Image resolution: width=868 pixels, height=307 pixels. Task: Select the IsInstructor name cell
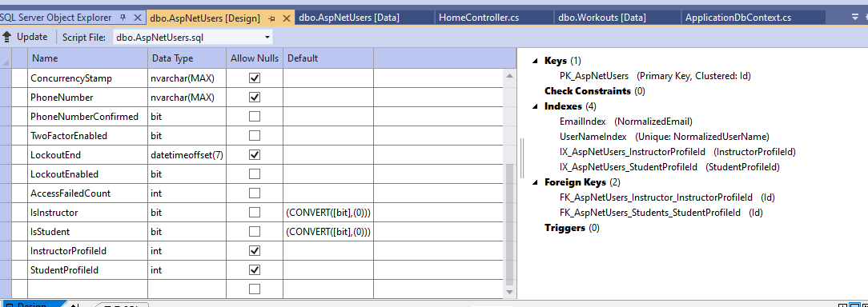[x=87, y=213]
